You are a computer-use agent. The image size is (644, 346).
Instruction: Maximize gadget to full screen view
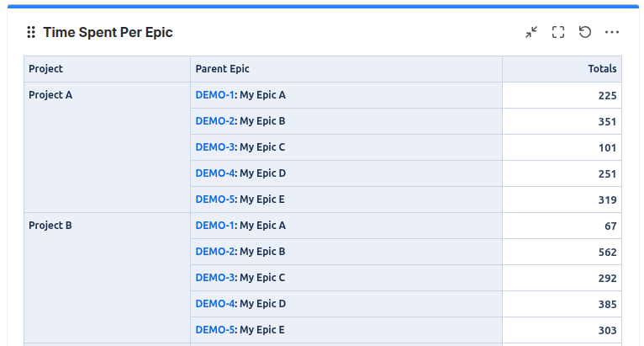(558, 32)
